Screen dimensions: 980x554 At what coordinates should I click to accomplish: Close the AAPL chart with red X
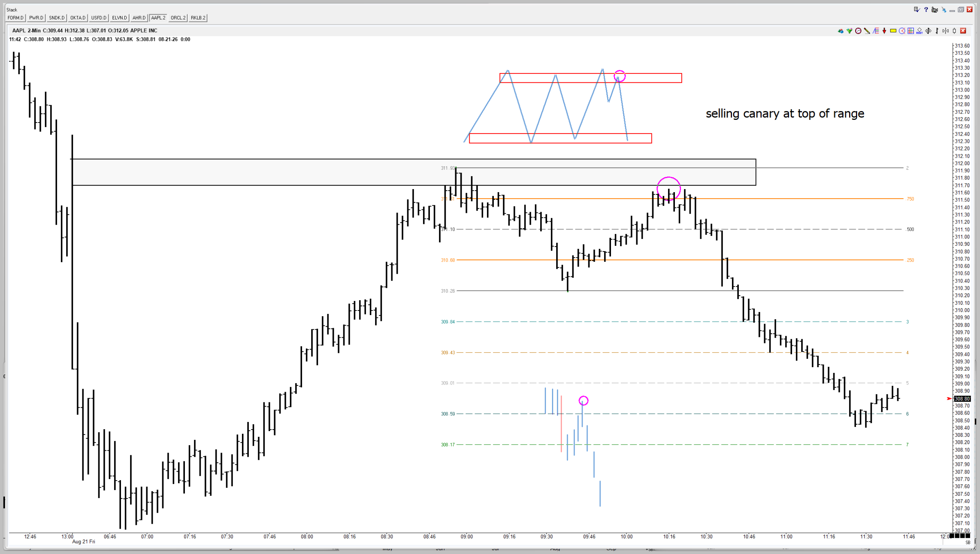click(x=963, y=31)
